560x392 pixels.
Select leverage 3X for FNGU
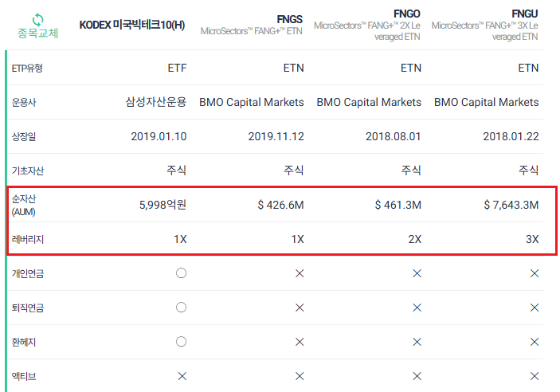point(532,239)
